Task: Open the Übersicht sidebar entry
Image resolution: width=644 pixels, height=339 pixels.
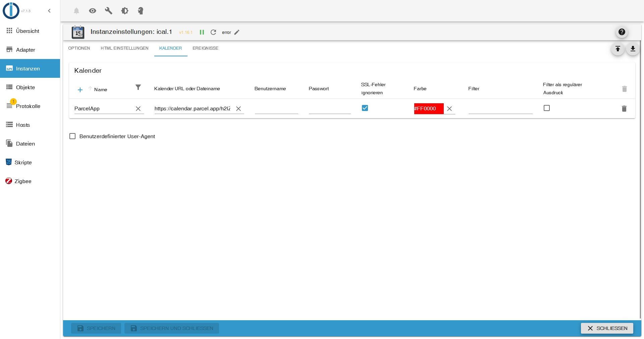Action: coord(30,31)
